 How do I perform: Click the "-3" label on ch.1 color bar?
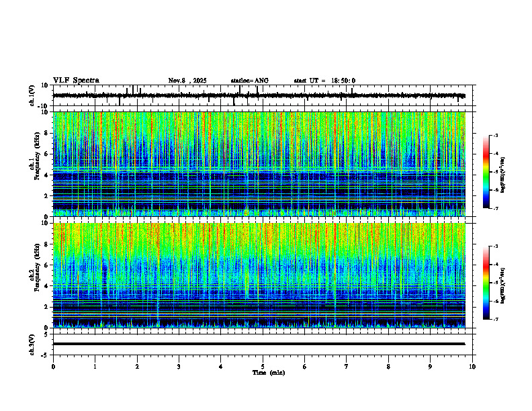495,136
